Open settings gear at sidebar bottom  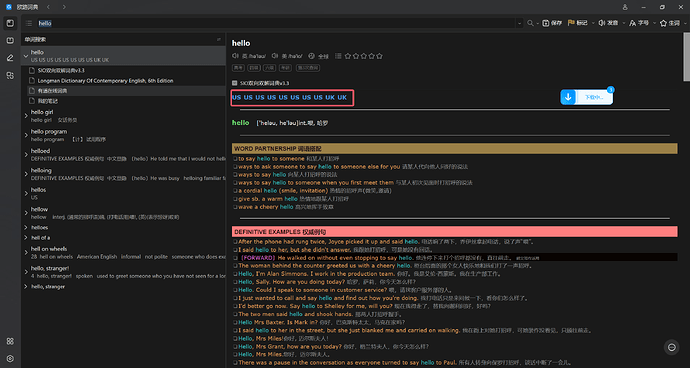tap(10, 359)
